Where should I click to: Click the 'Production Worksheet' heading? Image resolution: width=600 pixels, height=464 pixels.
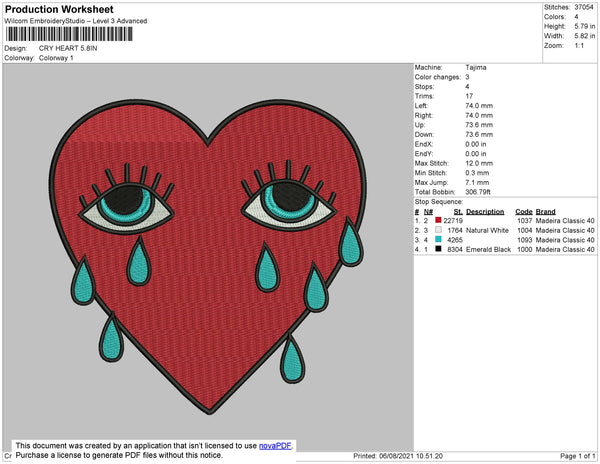(59, 9)
